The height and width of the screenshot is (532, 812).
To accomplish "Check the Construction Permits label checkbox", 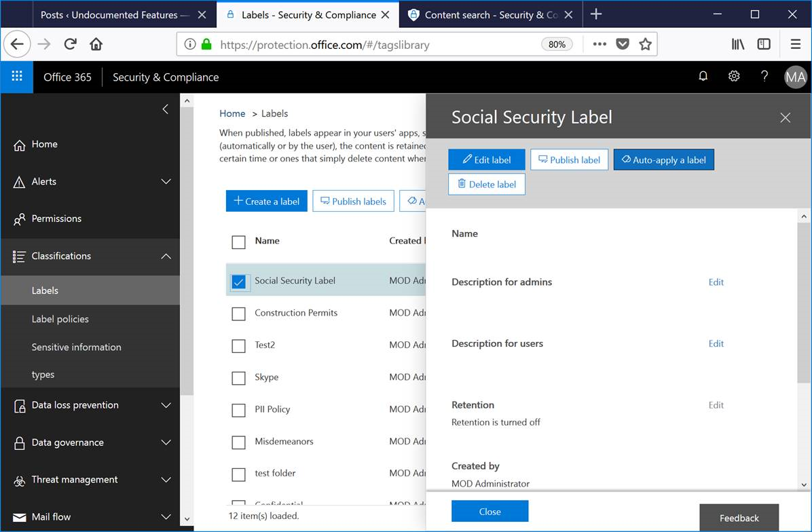I will 238,313.
